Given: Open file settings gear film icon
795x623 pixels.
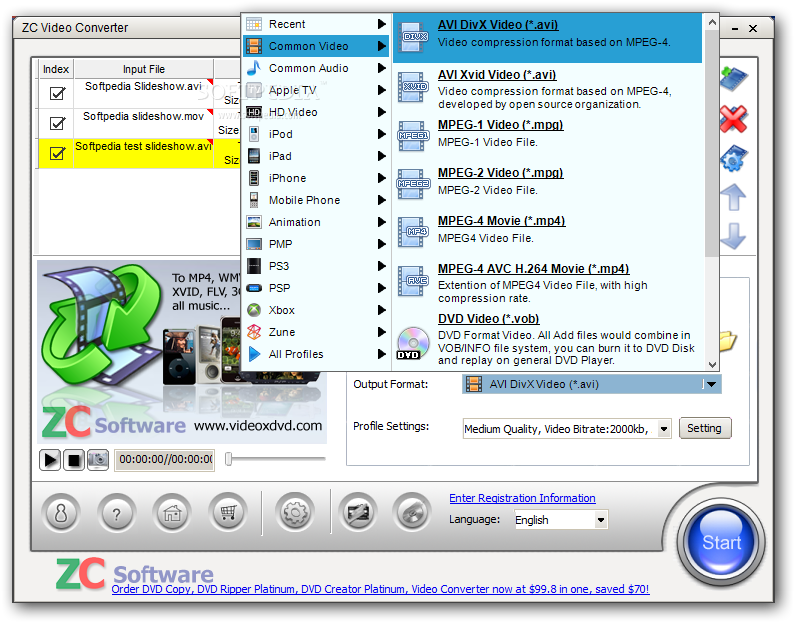Looking at the screenshot, I should point(734,158).
